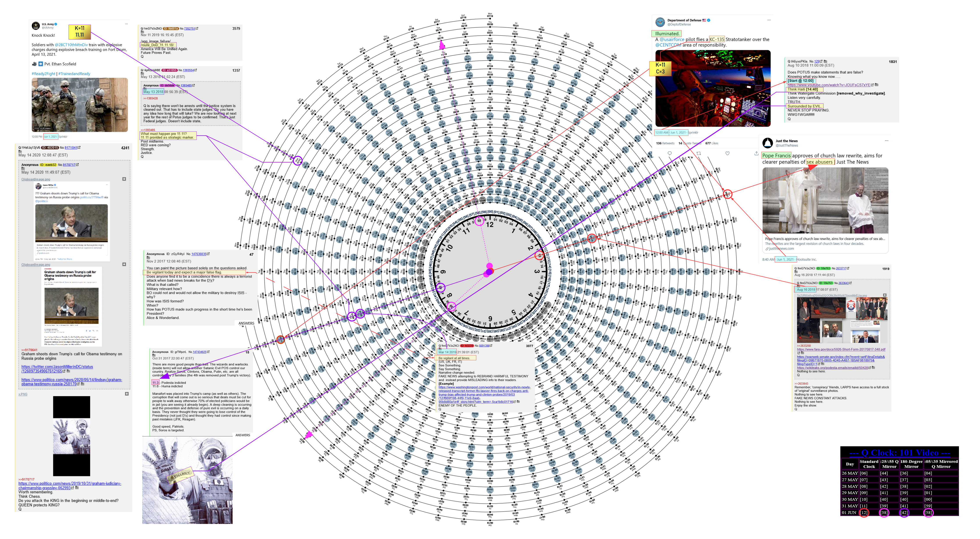
Task: Open x.PNG file link
Action: [23, 394]
